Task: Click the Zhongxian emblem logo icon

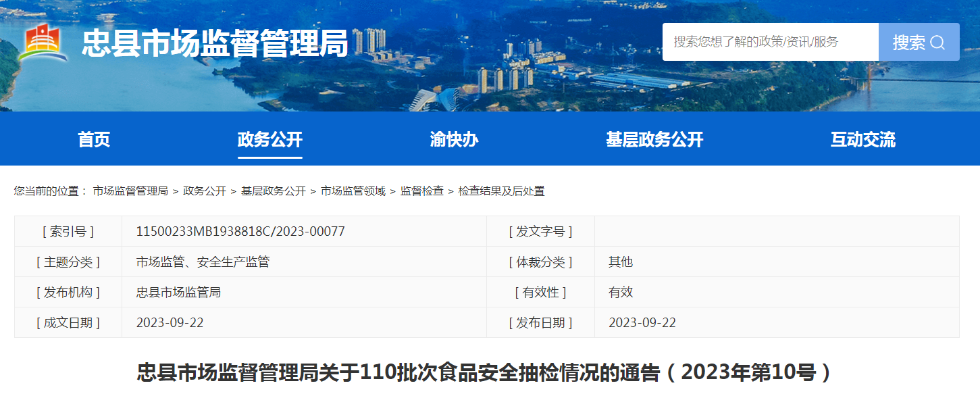Action: (43, 43)
